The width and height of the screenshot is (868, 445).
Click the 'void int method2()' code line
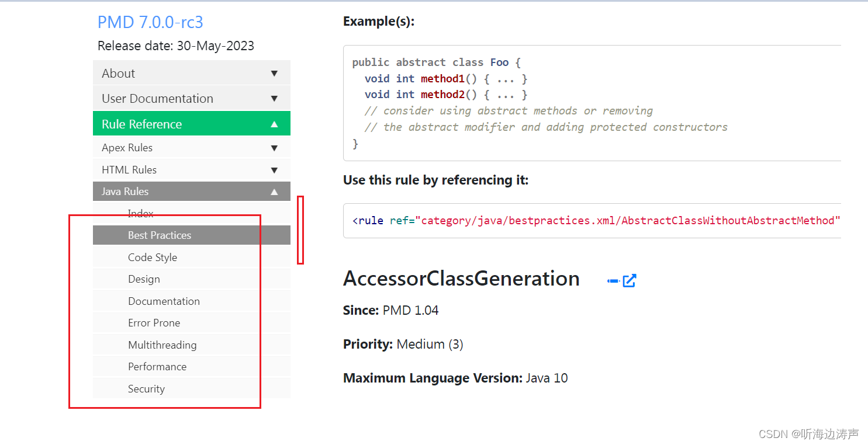tap(446, 95)
